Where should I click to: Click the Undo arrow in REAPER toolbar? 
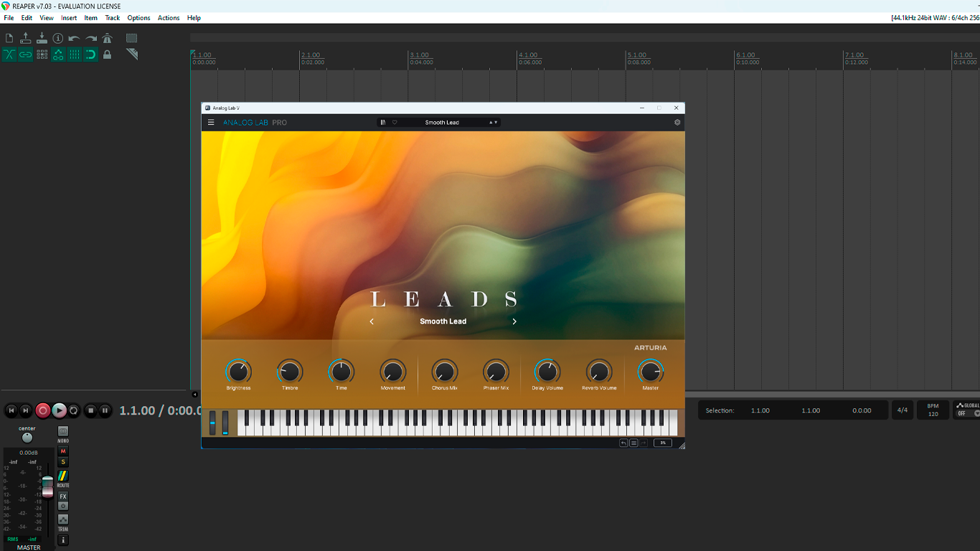click(x=75, y=38)
